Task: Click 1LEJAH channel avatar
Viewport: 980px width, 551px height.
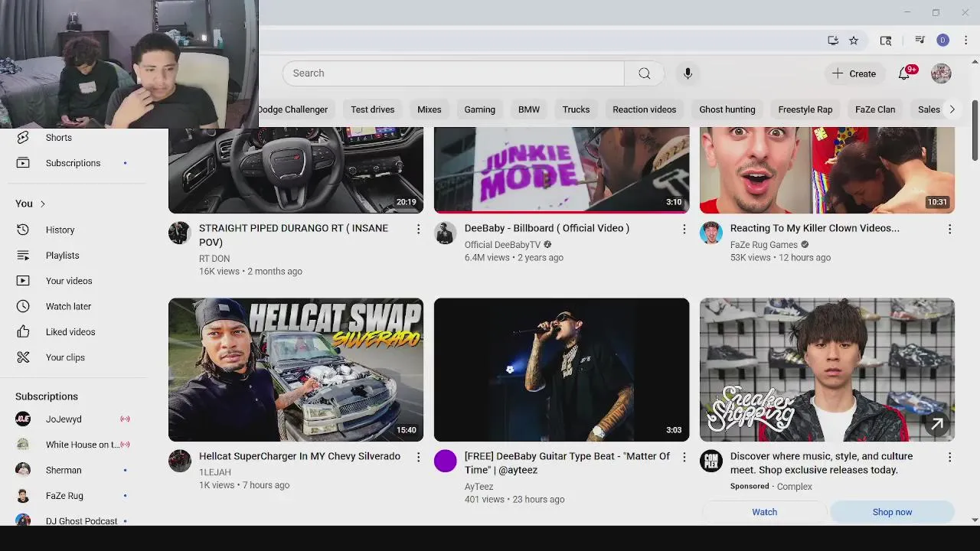Action: pos(179,461)
